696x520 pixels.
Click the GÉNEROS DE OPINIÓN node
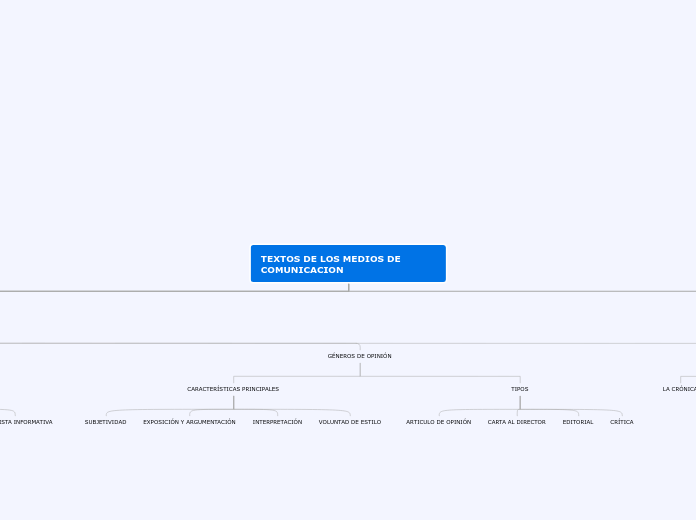click(360, 356)
